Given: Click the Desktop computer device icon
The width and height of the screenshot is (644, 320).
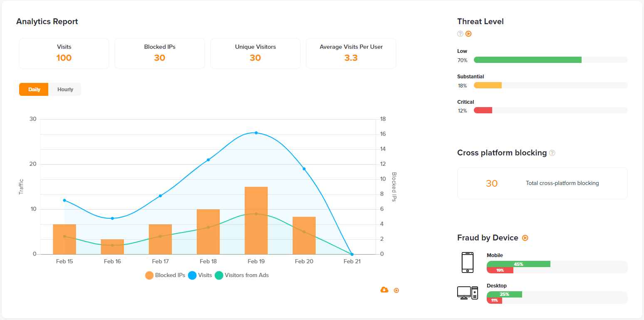Looking at the screenshot, I should pyautogui.click(x=467, y=293).
